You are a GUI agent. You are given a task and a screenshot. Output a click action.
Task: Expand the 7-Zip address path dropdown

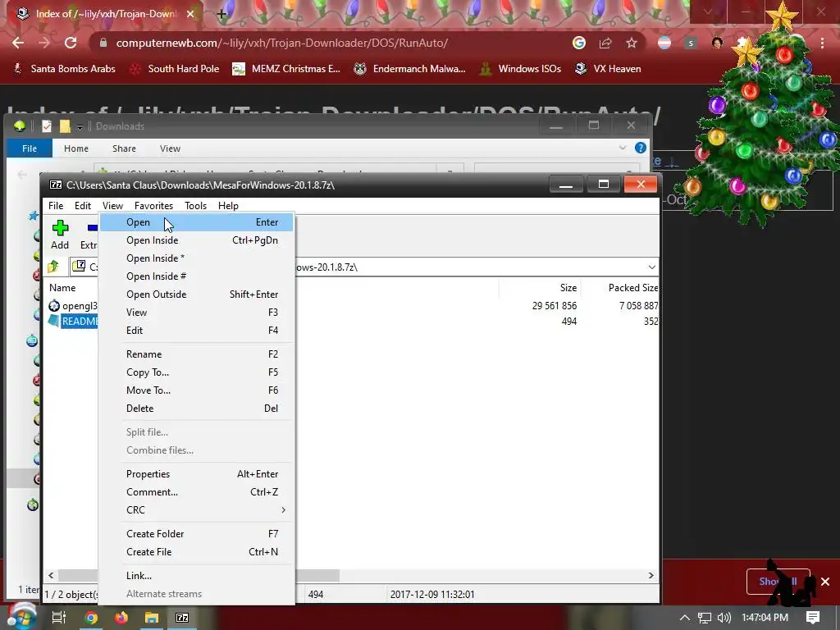point(651,267)
